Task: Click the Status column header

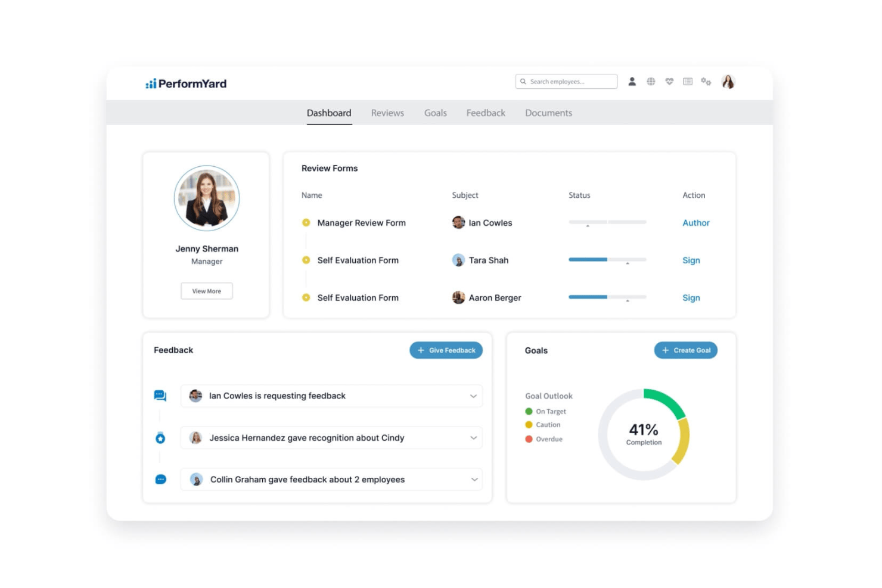Action: coord(579,195)
